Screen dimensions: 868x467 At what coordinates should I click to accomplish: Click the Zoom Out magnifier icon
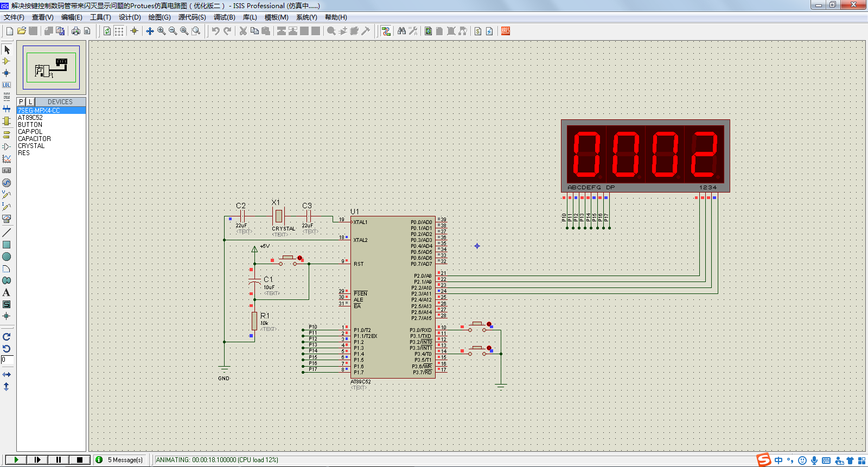[x=173, y=31]
